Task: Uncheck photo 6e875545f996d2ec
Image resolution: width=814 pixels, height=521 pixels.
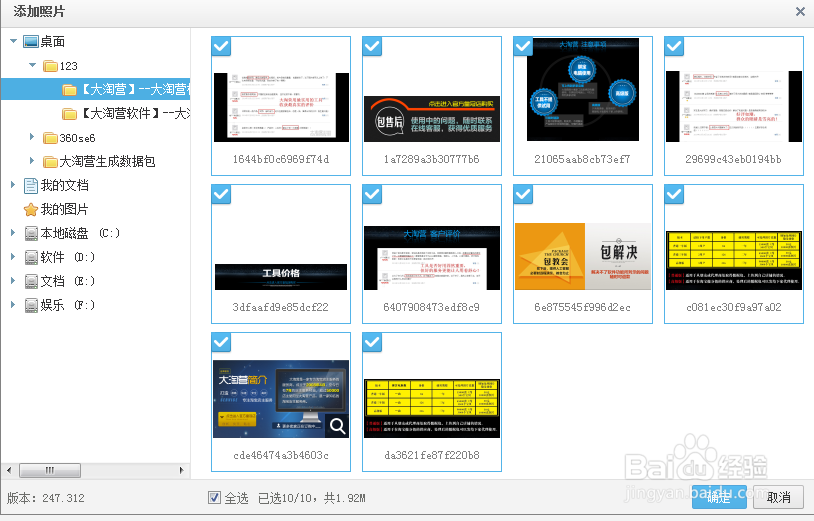Action: 523,194
